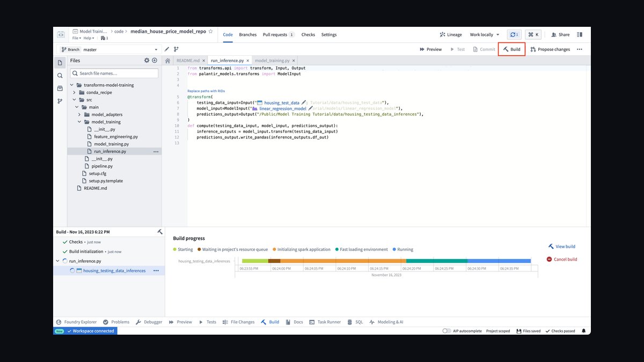The image size is (644, 362).
Task: Open the libraries package sidebar icon
Action: pyautogui.click(x=60, y=88)
